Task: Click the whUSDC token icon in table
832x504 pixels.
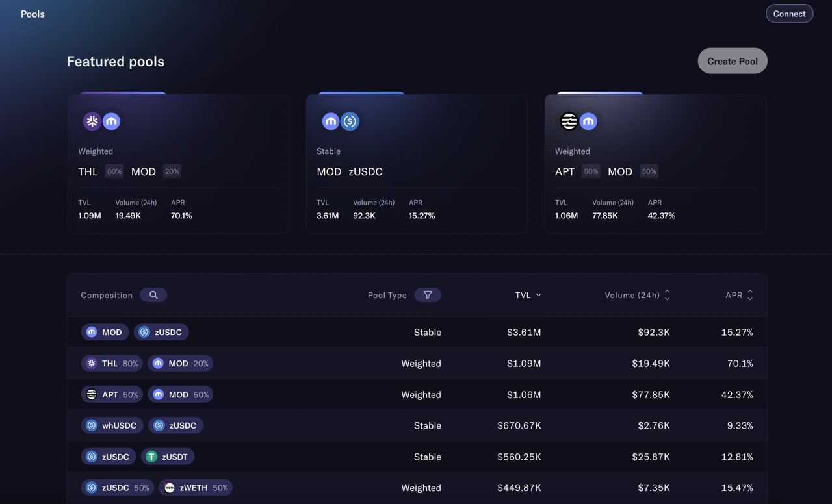Action: point(92,425)
